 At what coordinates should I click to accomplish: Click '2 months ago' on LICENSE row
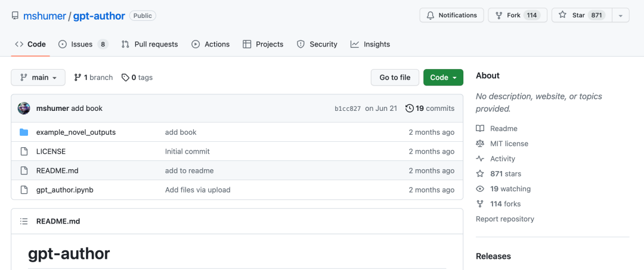[x=431, y=151]
